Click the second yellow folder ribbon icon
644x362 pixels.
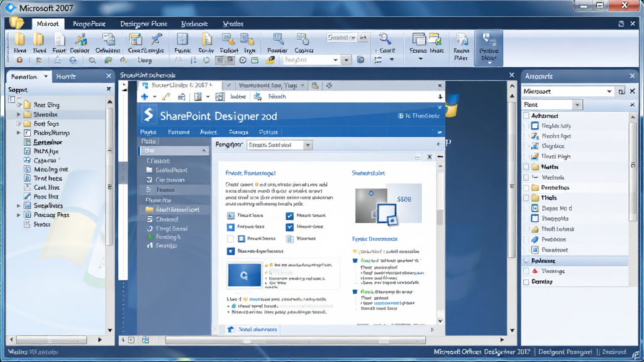coord(38,40)
